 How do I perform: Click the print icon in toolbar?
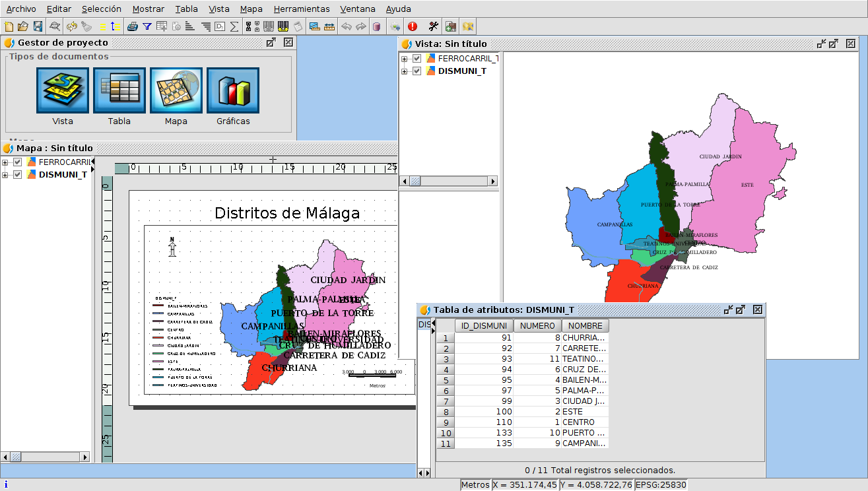click(132, 26)
